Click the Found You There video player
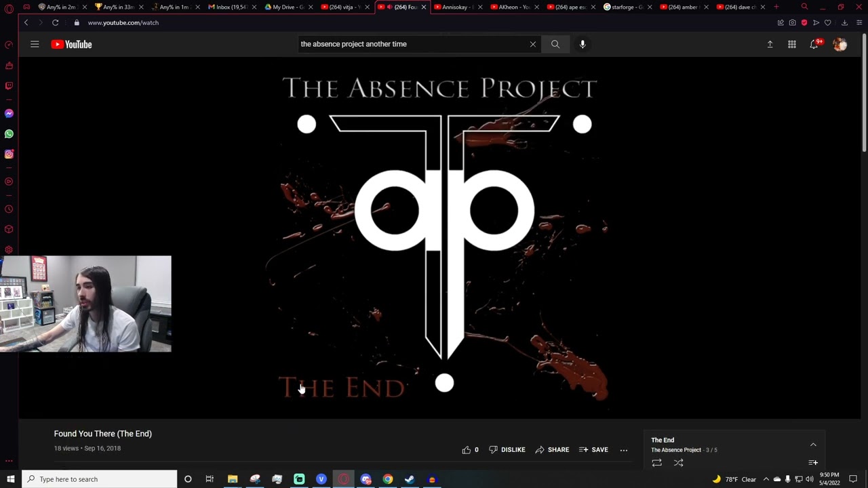This screenshot has width=868, height=488. tap(439, 237)
